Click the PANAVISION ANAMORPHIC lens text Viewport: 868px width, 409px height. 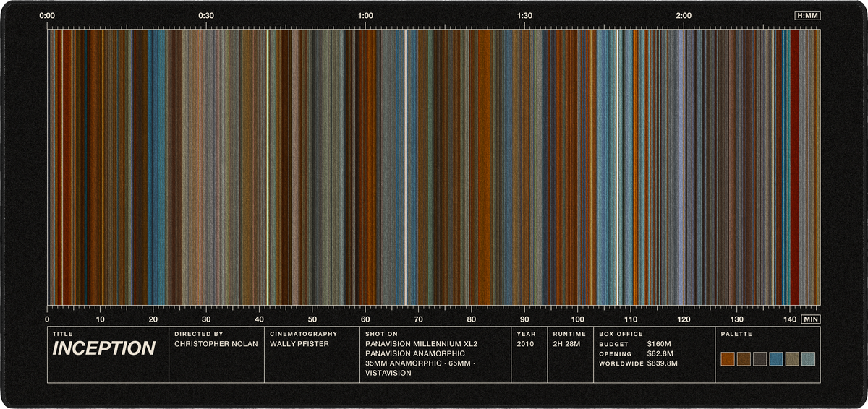[416, 353]
